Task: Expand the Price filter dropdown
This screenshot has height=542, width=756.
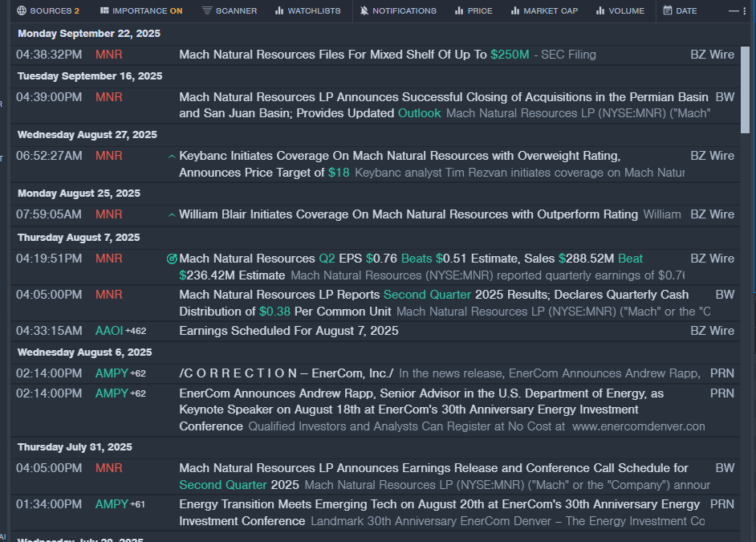Action: (x=459, y=11)
